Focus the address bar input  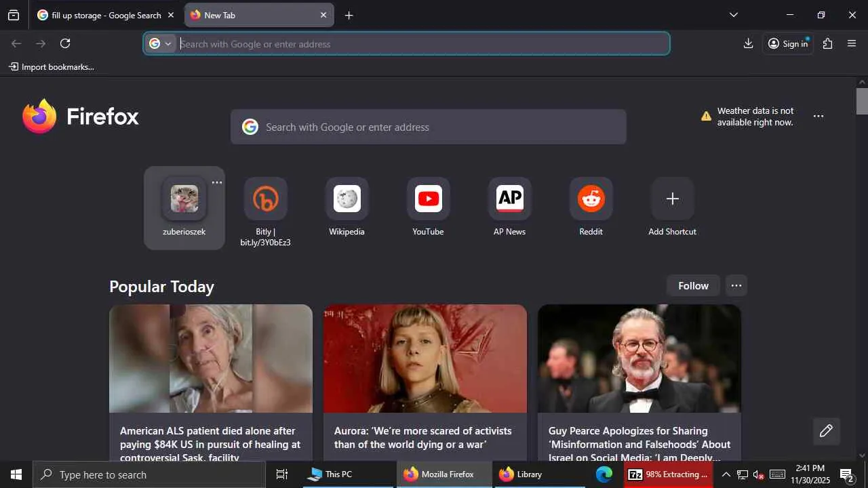tap(423, 44)
